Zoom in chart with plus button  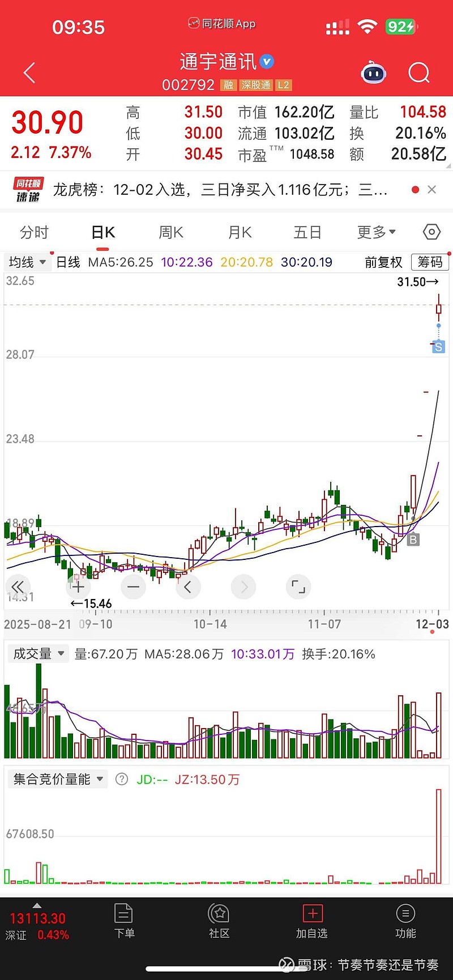pyautogui.click(x=78, y=587)
